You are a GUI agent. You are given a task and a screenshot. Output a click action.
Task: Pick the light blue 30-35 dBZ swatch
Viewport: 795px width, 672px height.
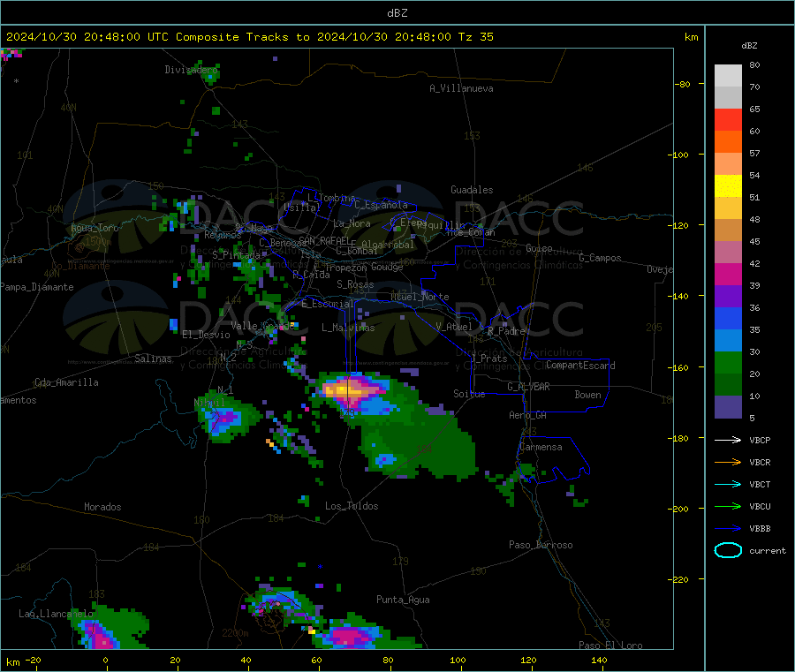[x=728, y=341]
